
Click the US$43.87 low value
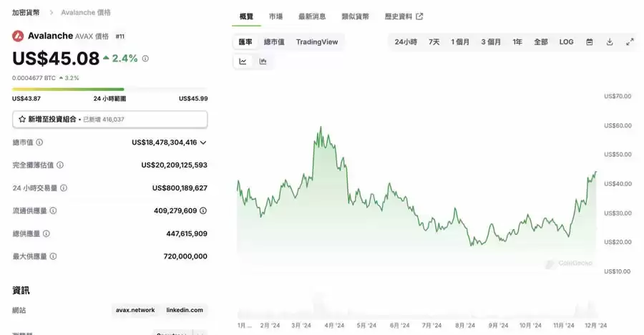point(26,99)
